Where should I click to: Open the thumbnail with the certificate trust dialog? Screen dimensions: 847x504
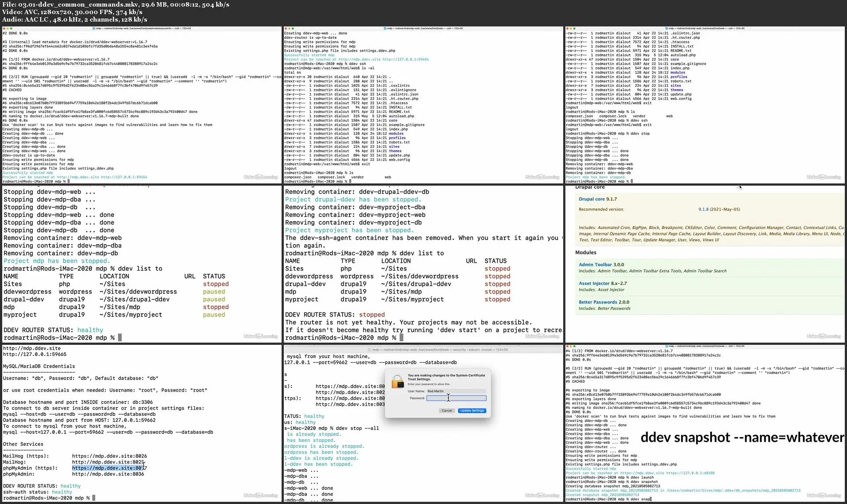[x=423, y=423]
